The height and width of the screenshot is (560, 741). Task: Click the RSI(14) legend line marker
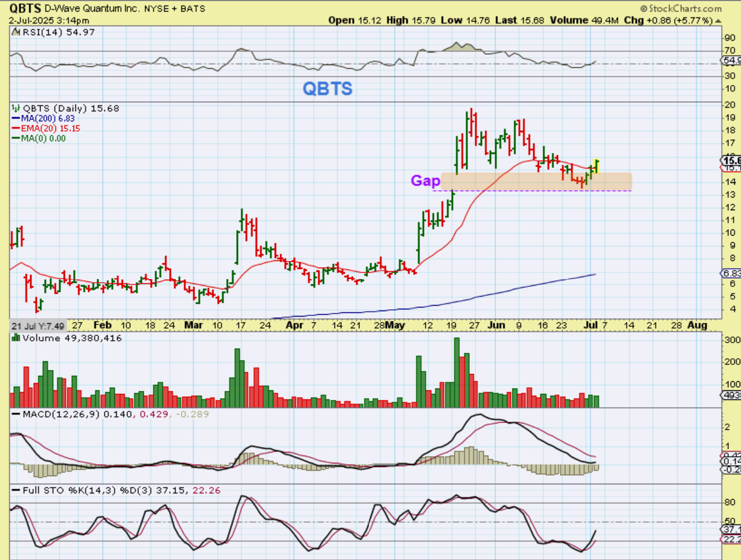[x=14, y=31]
